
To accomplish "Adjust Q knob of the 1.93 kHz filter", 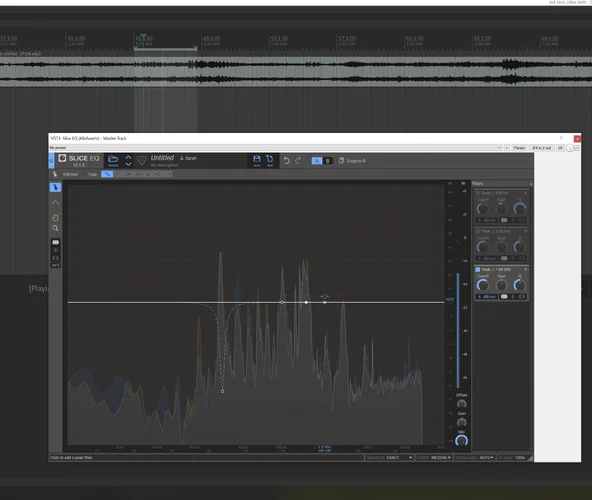I will pyautogui.click(x=520, y=285).
